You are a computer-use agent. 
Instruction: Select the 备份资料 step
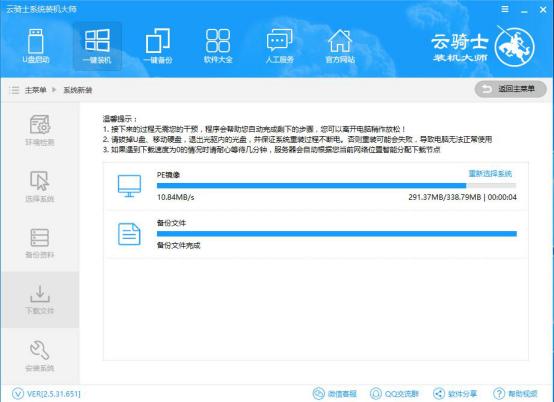40,243
